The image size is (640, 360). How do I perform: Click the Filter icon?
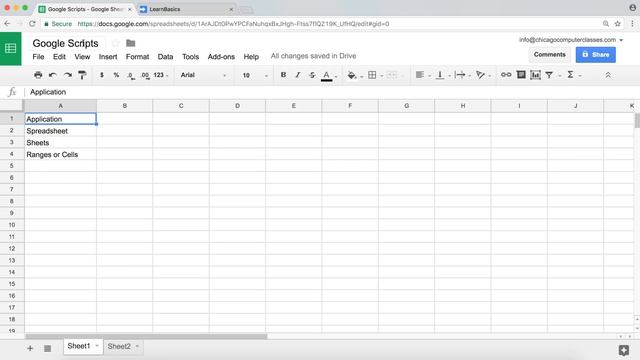(549, 75)
